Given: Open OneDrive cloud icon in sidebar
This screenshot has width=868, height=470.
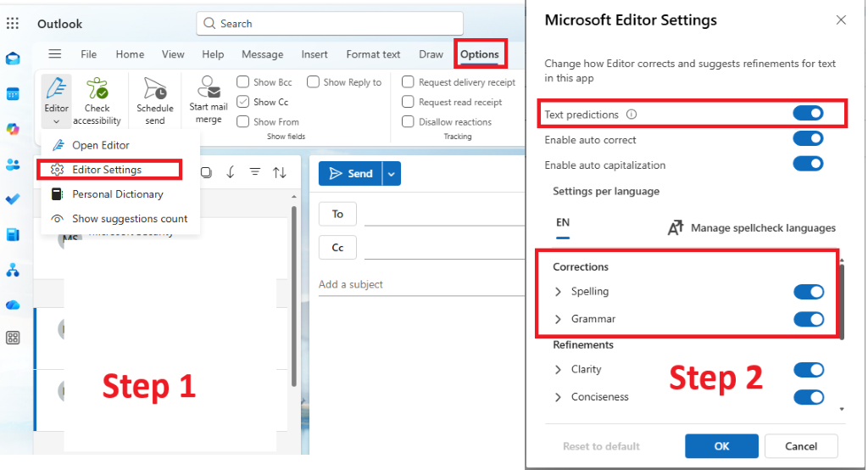Looking at the screenshot, I should pos(13,305).
